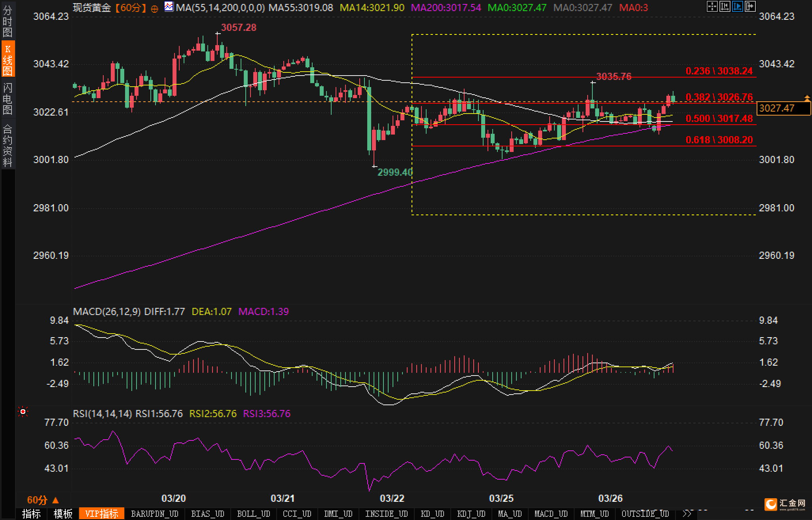
Task: Click the crosshair cursor icon at top right
Action: tap(712, 6)
